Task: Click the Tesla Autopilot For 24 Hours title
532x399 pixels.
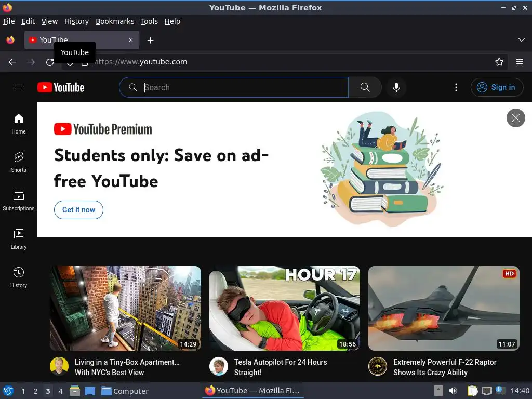Action: tap(281, 367)
